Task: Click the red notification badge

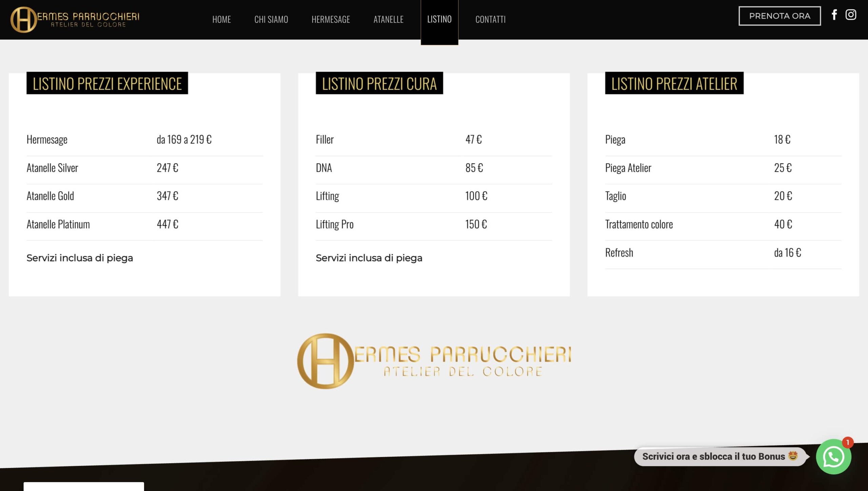Action: point(847,442)
